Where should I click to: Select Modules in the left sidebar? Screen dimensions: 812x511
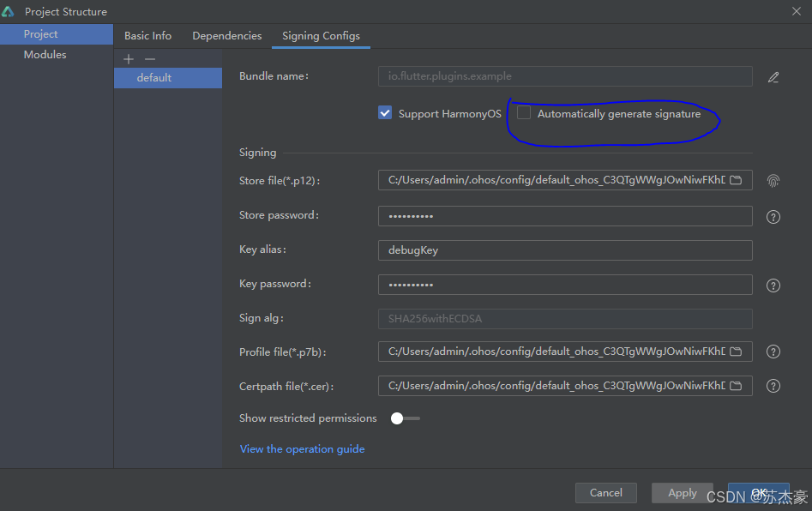point(43,54)
